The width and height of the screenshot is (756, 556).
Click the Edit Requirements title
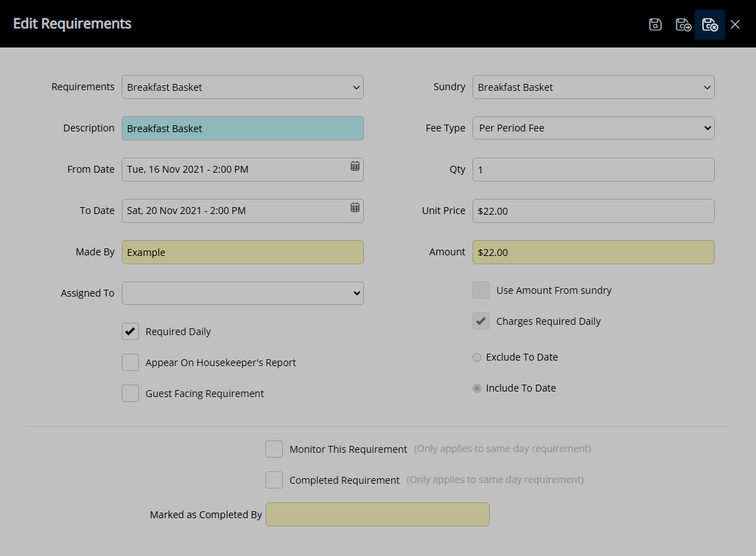coord(72,23)
